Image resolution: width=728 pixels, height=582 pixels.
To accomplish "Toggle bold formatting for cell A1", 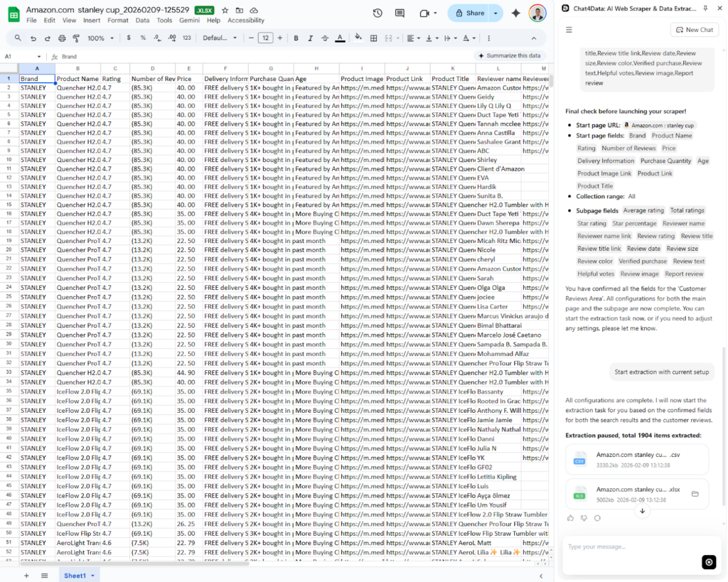I will 296,38.
